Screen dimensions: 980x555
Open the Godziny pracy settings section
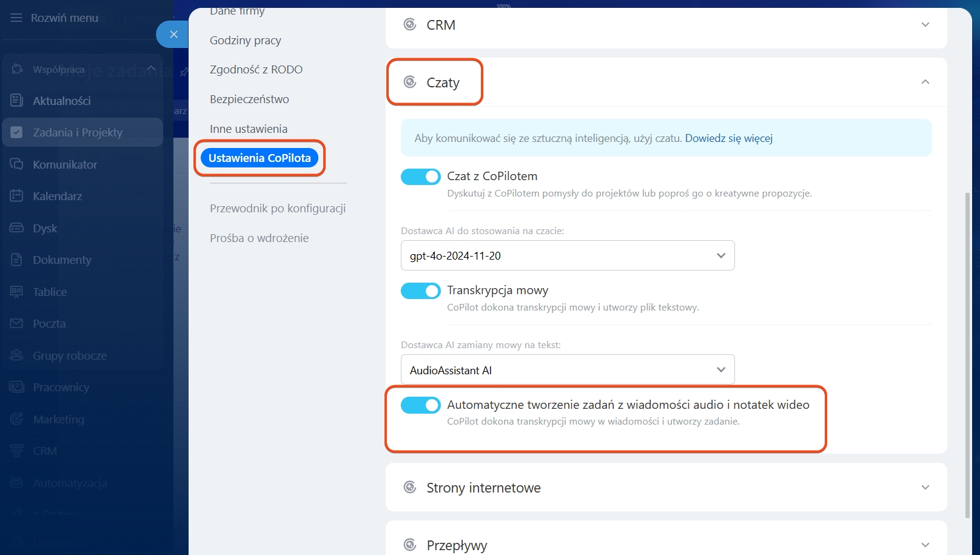(x=245, y=40)
